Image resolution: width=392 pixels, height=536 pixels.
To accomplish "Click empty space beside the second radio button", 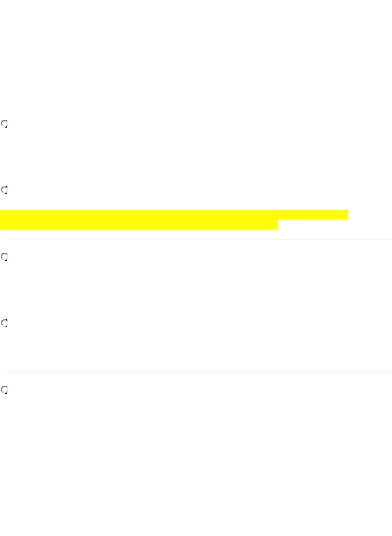I will click(x=115, y=191).
